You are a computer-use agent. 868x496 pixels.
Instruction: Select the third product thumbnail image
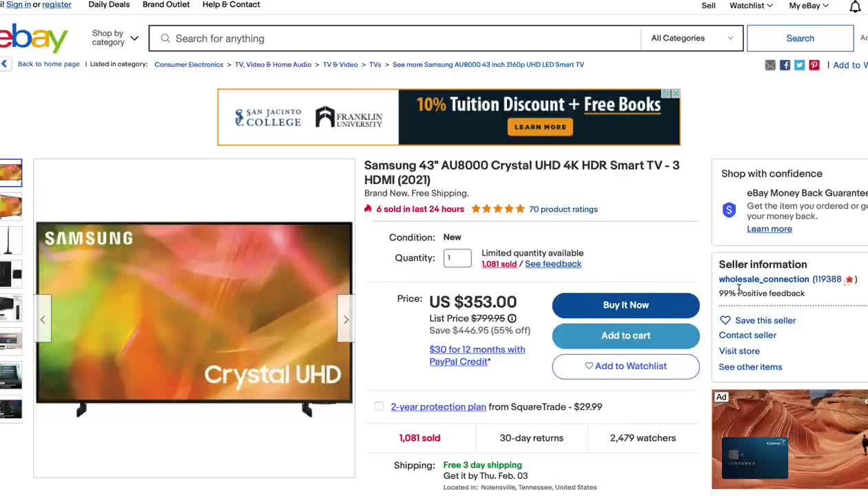[x=11, y=240]
